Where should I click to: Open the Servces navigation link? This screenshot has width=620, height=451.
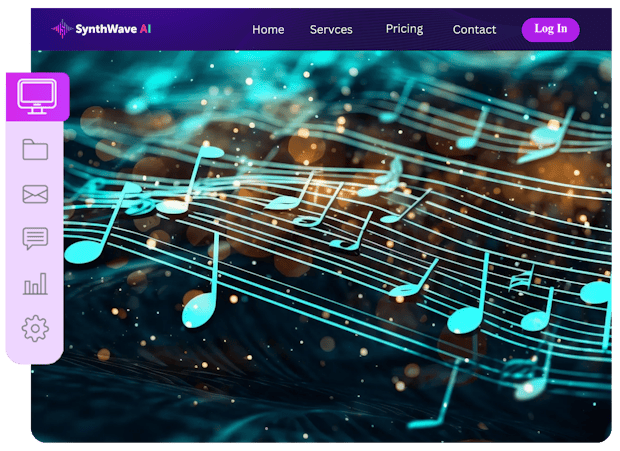tap(331, 29)
